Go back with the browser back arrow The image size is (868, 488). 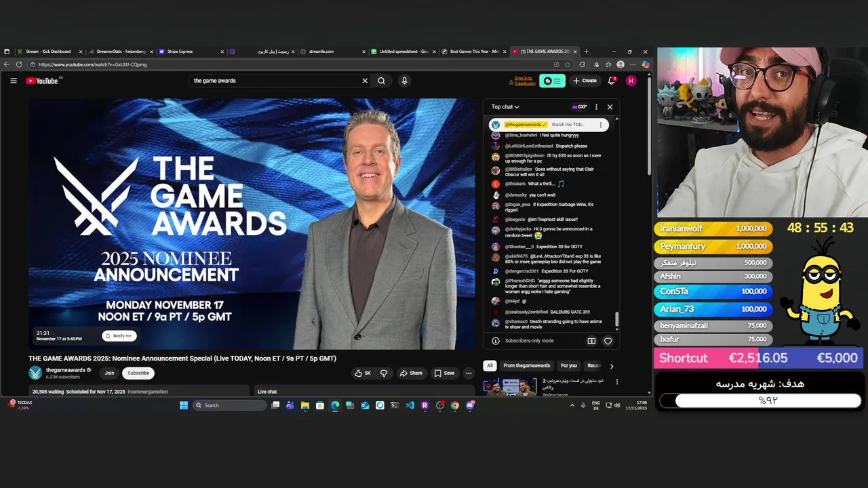[x=6, y=64]
